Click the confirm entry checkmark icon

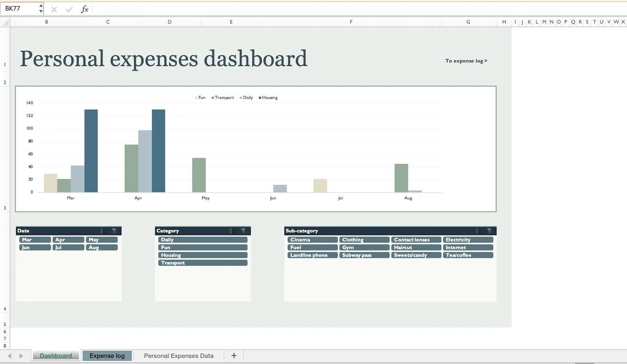pos(69,9)
